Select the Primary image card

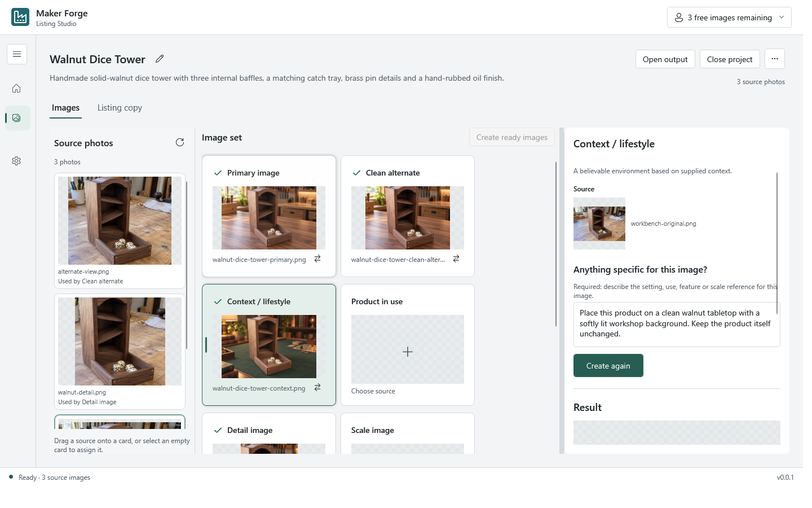[x=269, y=216]
